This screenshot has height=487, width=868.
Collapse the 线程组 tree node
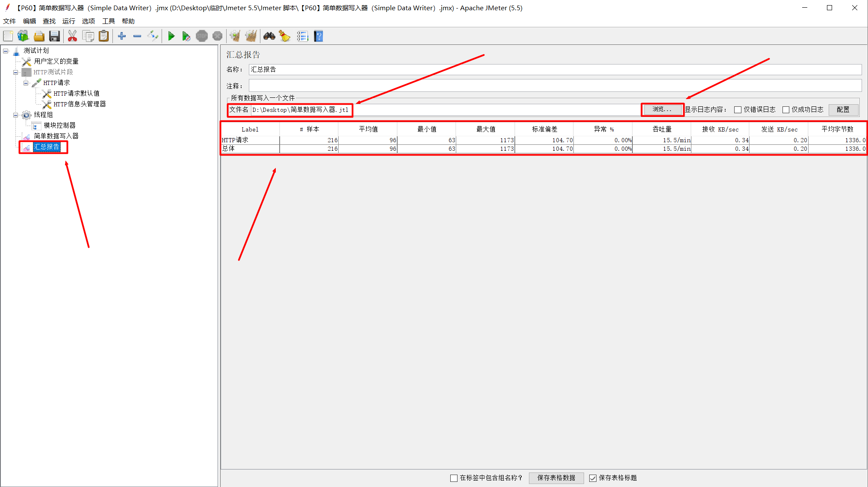16,115
